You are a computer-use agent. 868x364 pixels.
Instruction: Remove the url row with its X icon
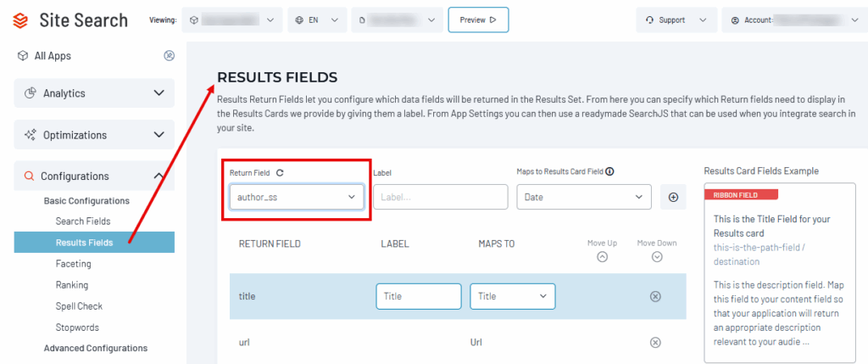click(655, 343)
